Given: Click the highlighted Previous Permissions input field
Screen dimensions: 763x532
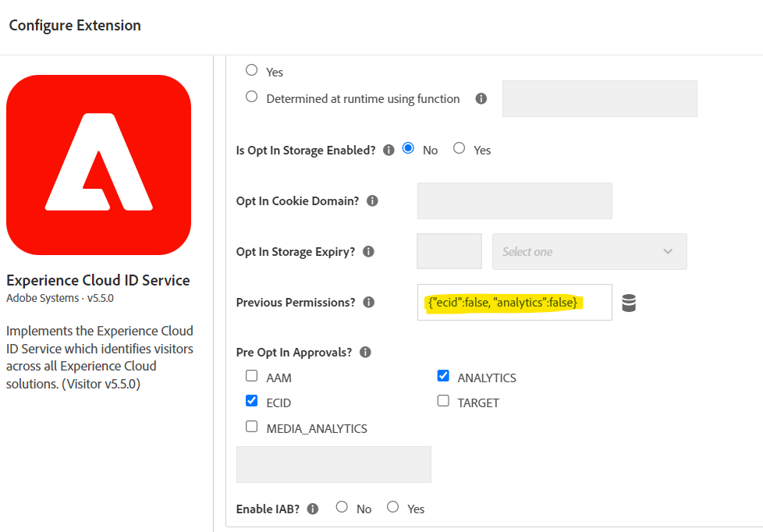Looking at the screenshot, I should 514,302.
